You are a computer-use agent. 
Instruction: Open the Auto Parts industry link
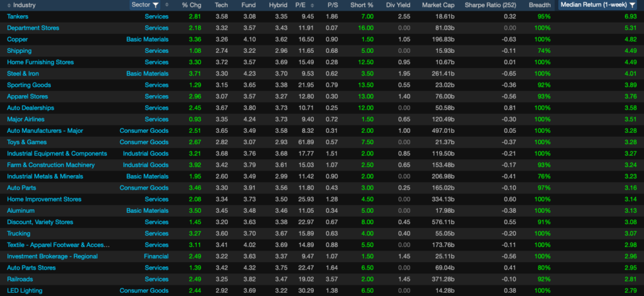click(x=21, y=188)
